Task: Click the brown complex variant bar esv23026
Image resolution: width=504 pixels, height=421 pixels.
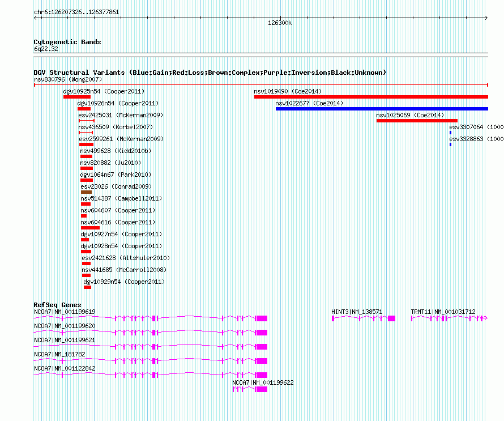Action: coord(86,192)
